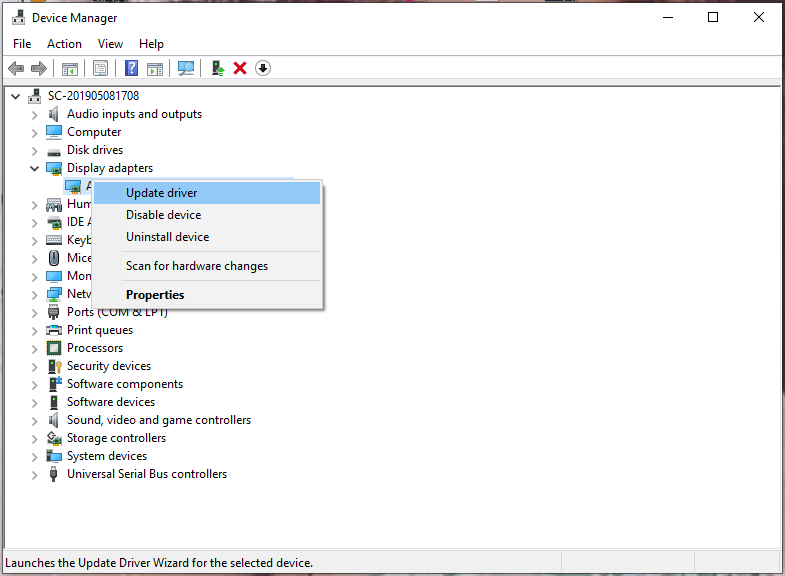Image resolution: width=785 pixels, height=576 pixels.
Task: Expand the Software devices chevron
Action: pos(34,403)
